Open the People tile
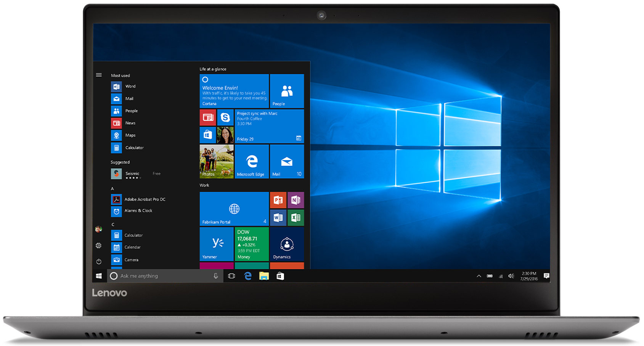This screenshot has height=346, width=644. 287,91
